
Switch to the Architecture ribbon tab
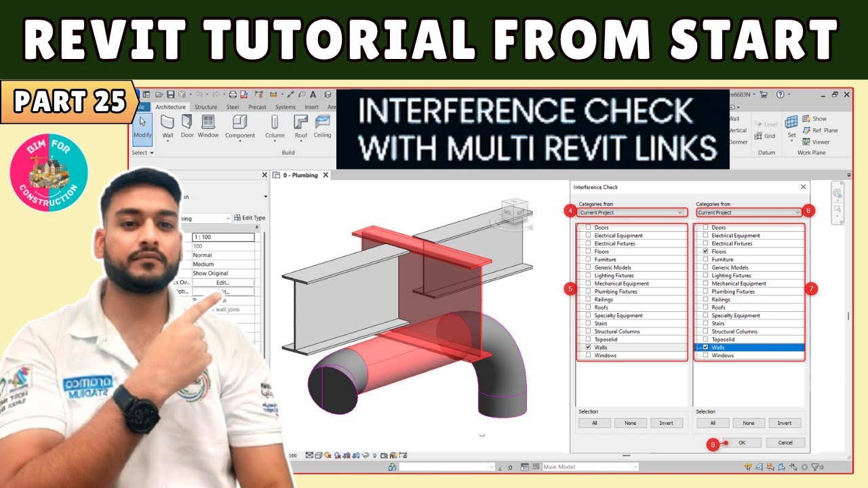click(170, 107)
